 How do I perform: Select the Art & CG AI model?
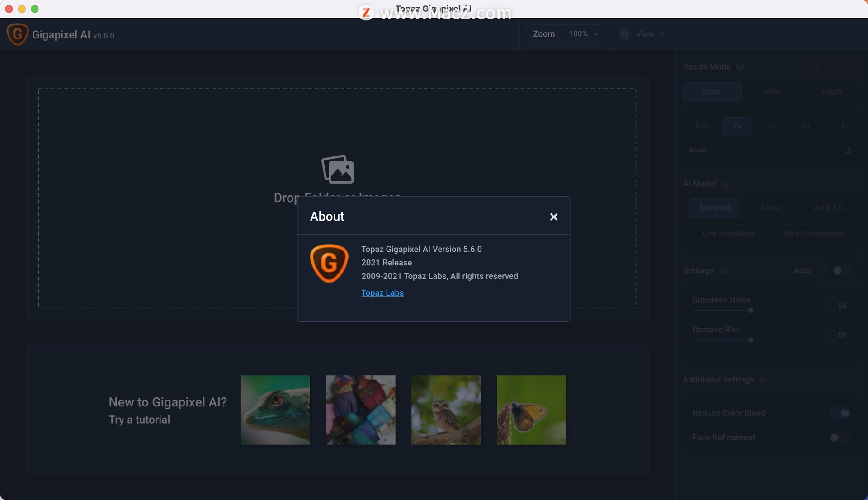(828, 208)
